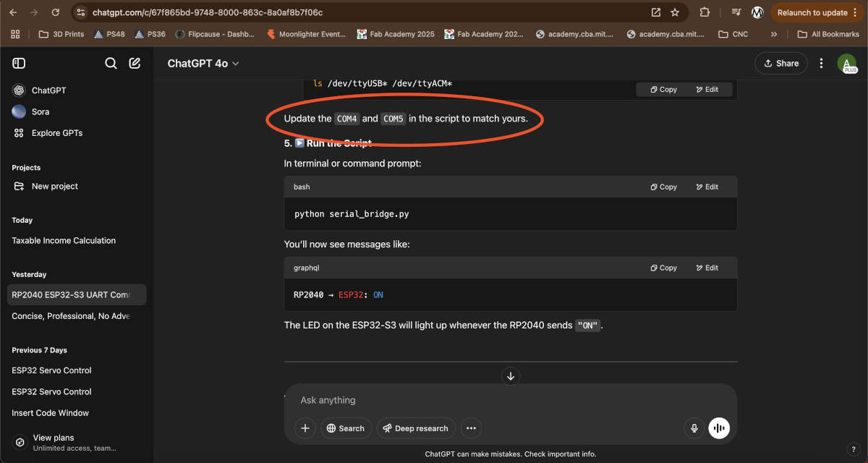Click the site info icon in address bar
868x463 pixels.
(81, 12)
